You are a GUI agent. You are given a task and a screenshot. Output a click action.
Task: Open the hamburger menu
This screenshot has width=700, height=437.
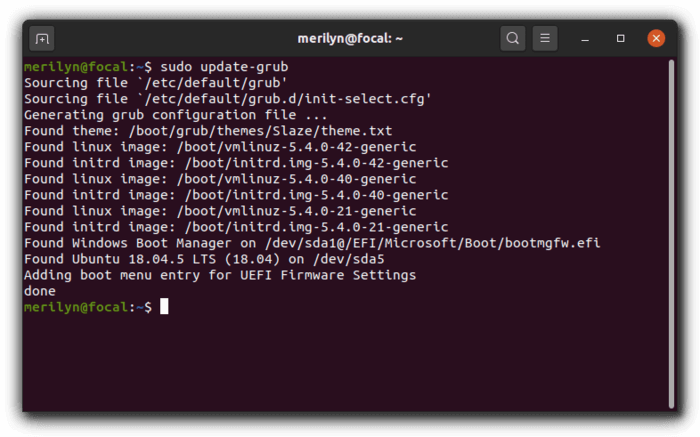545,38
